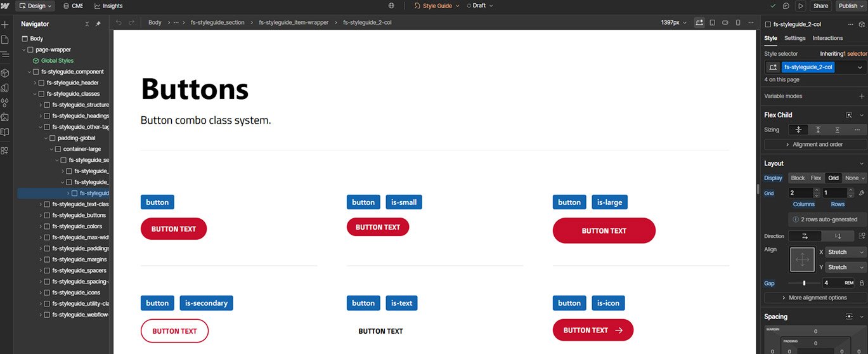Expand the fs-styleguide_header tree item
The width and height of the screenshot is (868, 354).
36,83
